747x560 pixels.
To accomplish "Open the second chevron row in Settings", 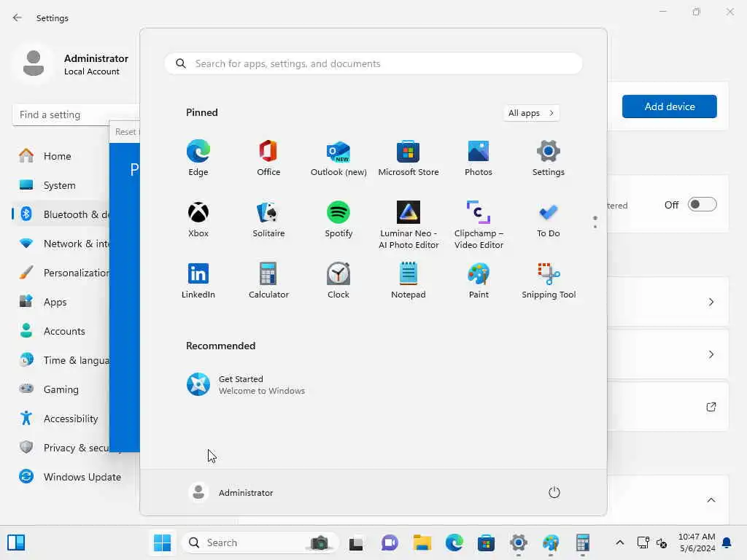I will [x=711, y=354].
